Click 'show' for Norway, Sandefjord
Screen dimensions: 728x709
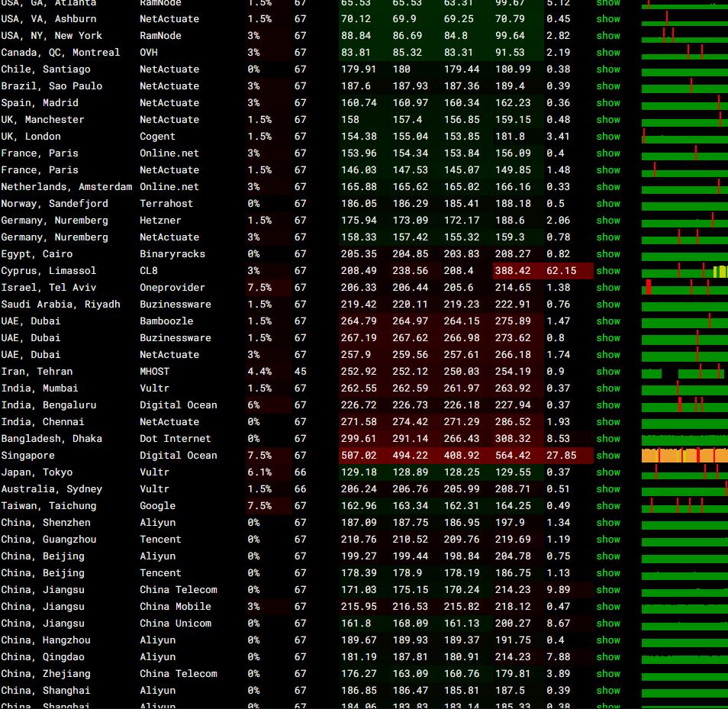[x=607, y=203]
